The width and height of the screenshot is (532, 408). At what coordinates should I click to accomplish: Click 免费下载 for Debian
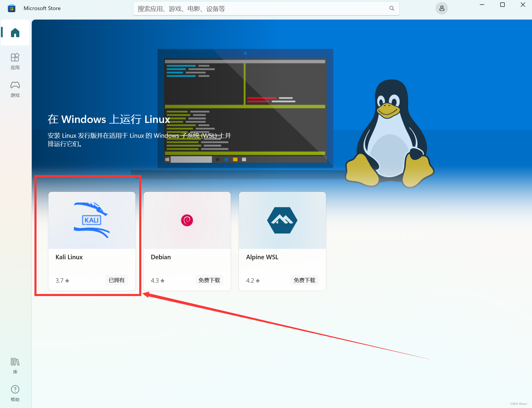tap(209, 280)
